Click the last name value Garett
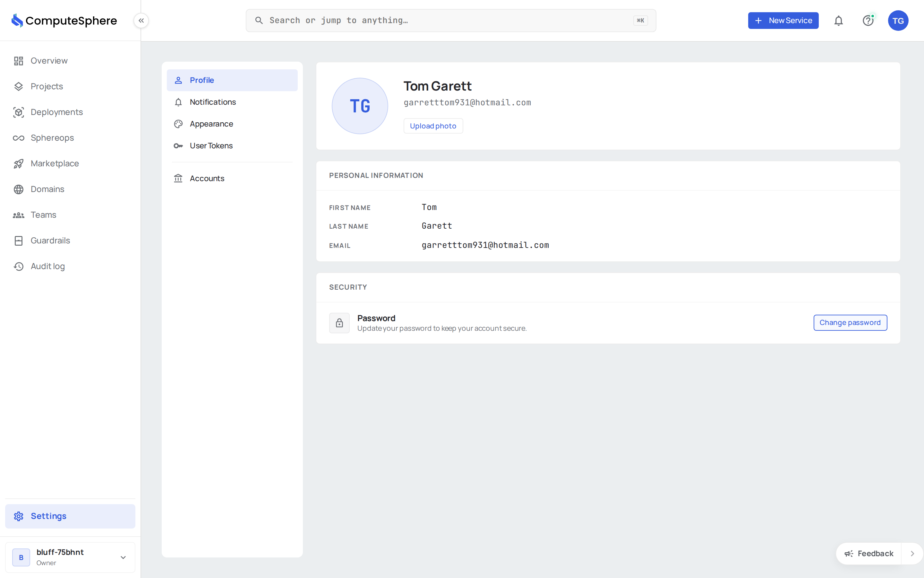 (x=437, y=226)
